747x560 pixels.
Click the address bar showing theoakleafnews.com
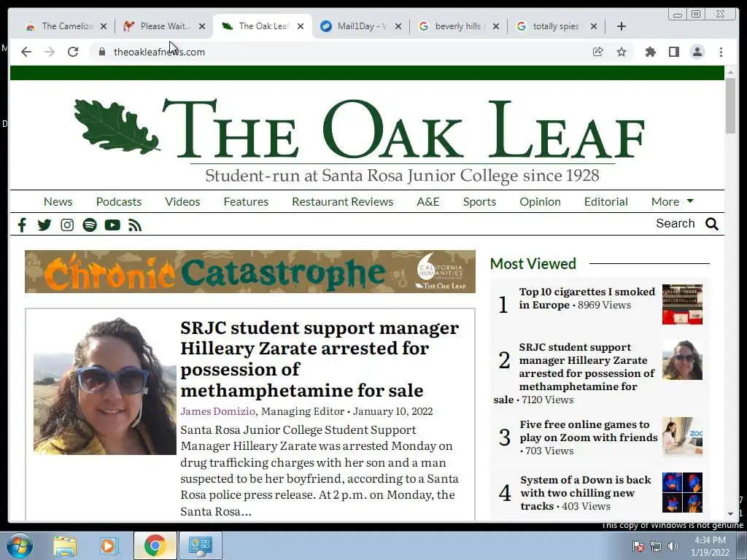point(343,52)
